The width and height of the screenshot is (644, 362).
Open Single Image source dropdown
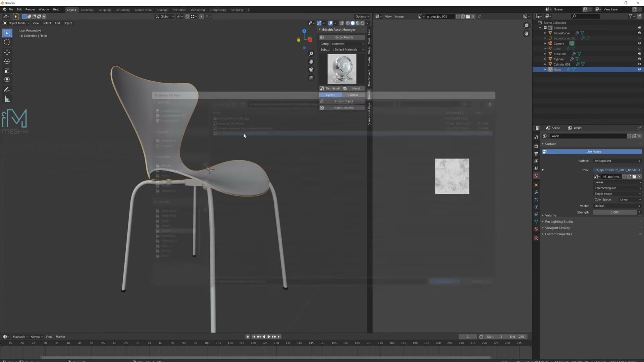617,194
